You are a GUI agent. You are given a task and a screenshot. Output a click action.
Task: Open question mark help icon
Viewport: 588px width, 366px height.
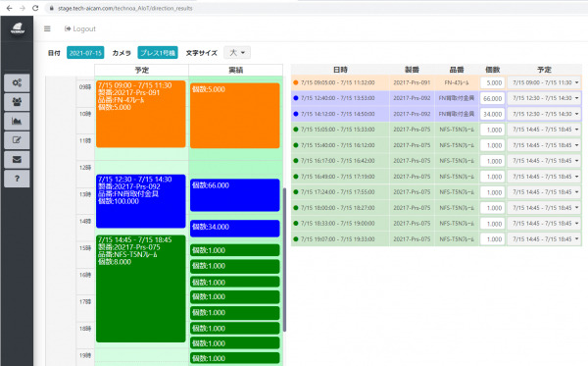17,179
